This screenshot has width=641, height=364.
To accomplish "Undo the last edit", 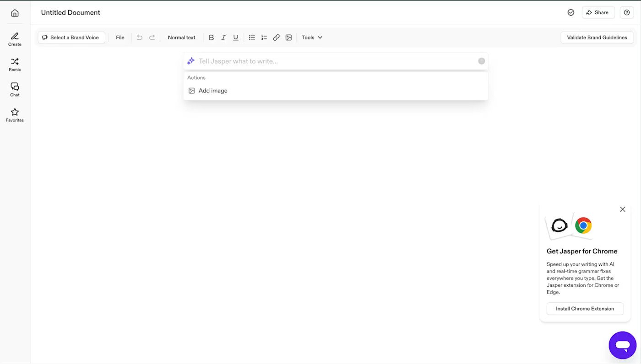I will click(x=140, y=37).
